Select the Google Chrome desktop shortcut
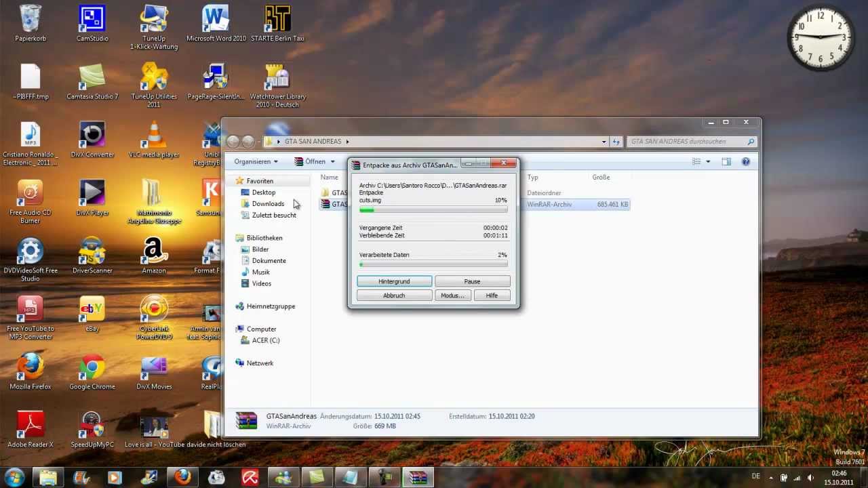This screenshot has height=488, width=868. (x=92, y=372)
